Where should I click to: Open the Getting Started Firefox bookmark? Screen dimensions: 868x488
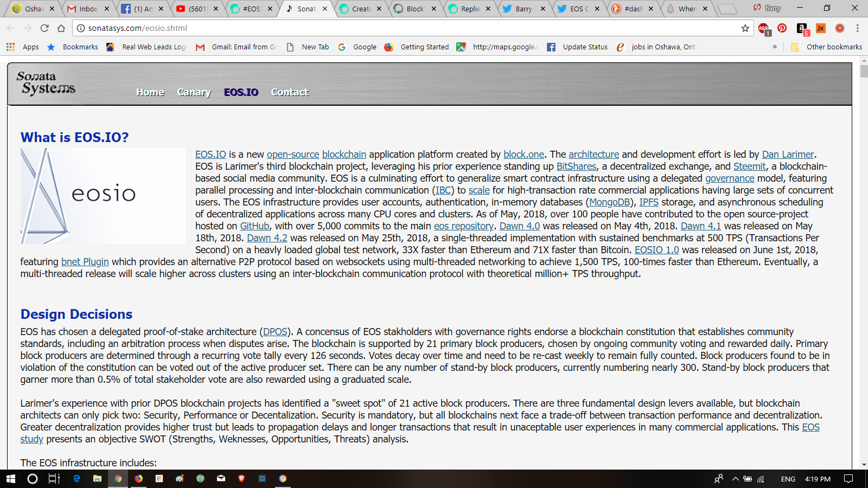tap(417, 47)
